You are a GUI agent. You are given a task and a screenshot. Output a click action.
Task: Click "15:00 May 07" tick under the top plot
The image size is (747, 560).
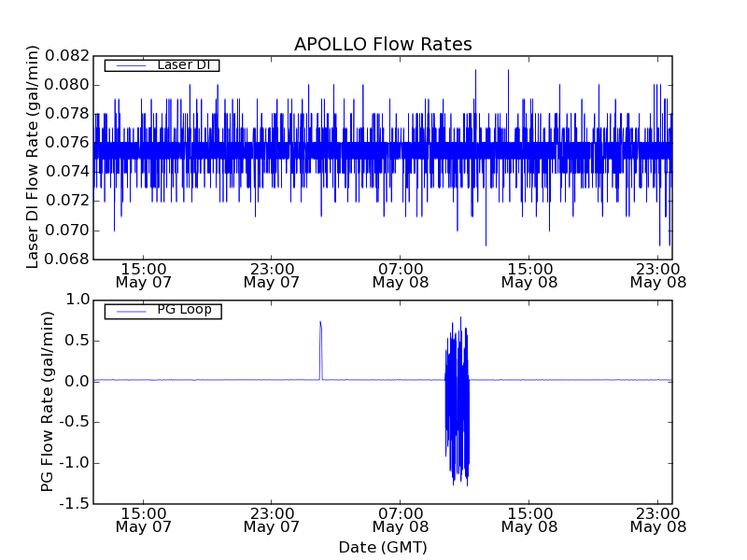coord(143,273)
